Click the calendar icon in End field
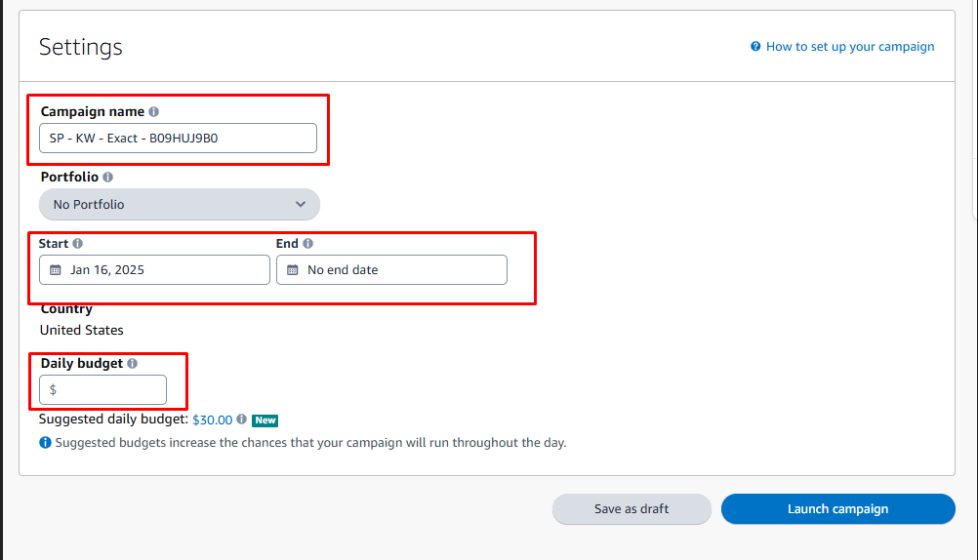 pos(292,270)
